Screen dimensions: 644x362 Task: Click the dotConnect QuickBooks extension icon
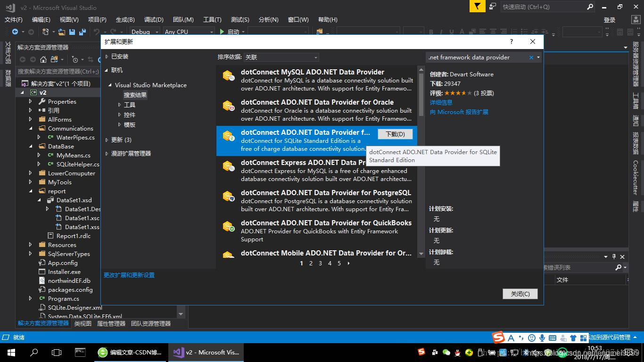(x=229, y=226)
